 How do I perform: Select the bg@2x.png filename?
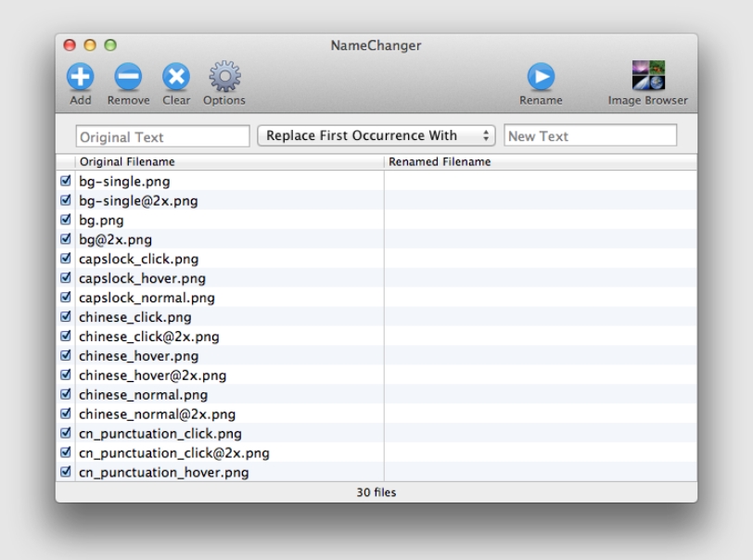(x=115, y=239)
